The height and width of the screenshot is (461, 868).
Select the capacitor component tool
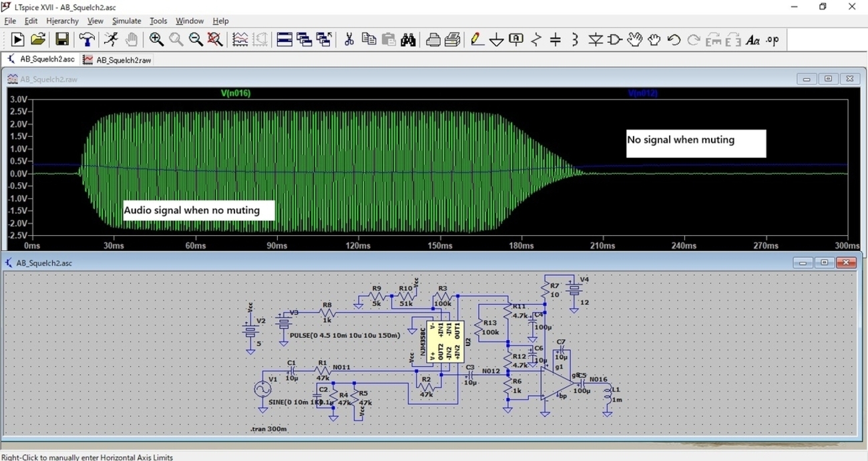[x=556, y=40]
